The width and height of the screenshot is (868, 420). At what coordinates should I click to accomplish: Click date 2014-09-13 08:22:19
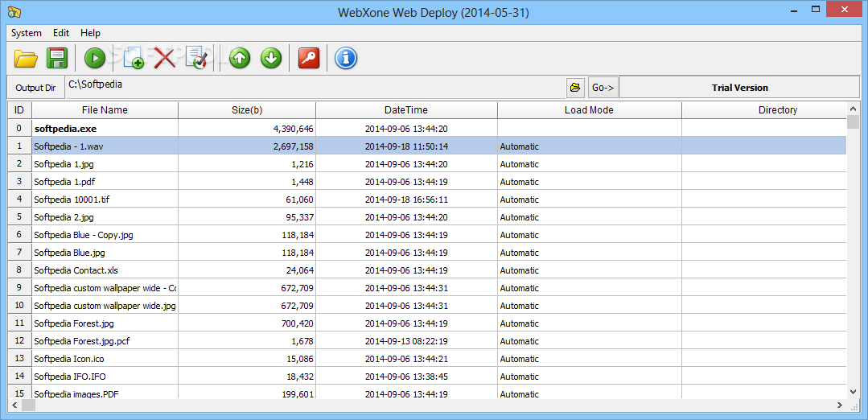click(x=406, y=341)
